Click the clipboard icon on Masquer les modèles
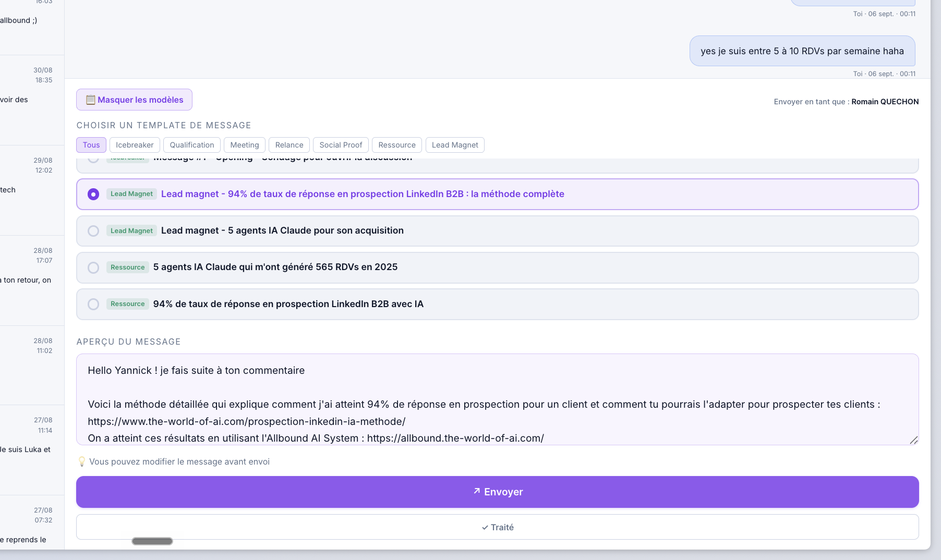The width and height of the screenshot is (941, 560). (90, 100)
